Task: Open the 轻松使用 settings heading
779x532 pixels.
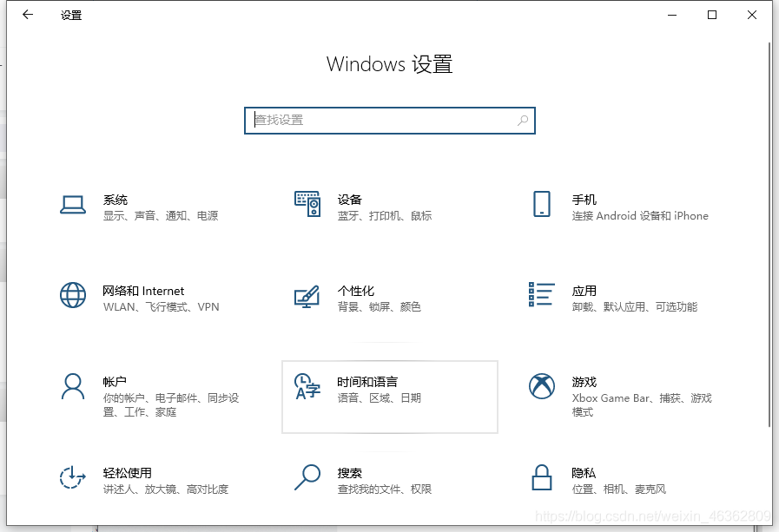Action: click(x=128, y=473)
